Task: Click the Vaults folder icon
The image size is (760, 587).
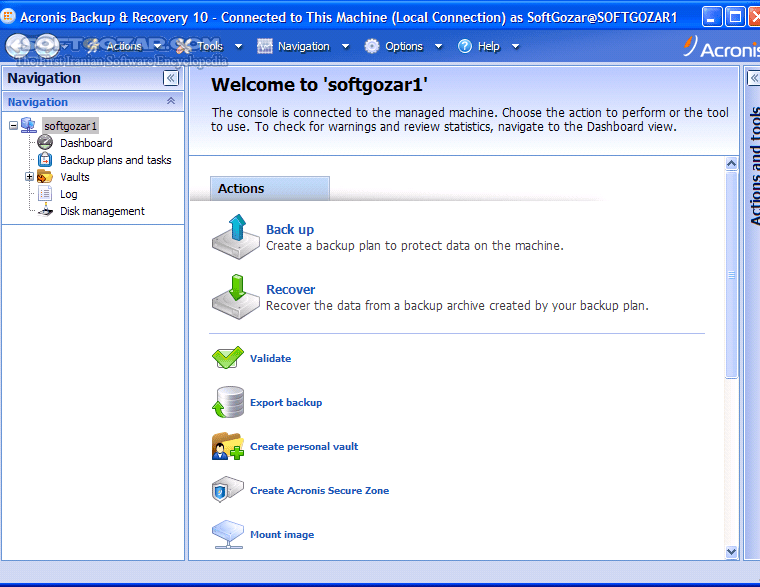Action: pyautogui.click(x=45, y=177)
